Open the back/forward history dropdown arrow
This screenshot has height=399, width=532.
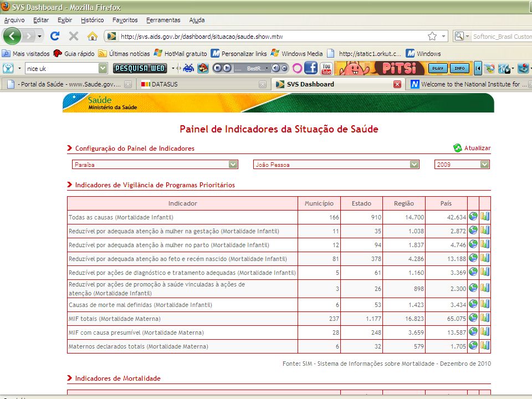[40, 36]
